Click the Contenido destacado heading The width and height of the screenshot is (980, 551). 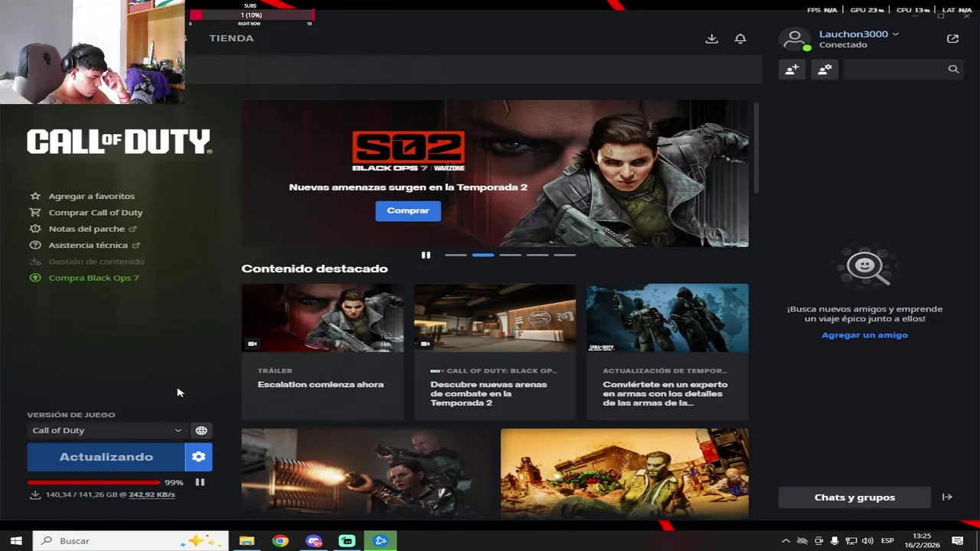315,269
